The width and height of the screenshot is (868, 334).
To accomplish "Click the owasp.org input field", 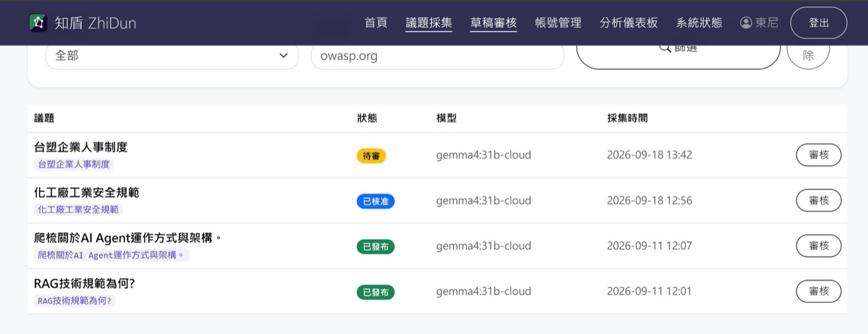I will click(437, 56).
